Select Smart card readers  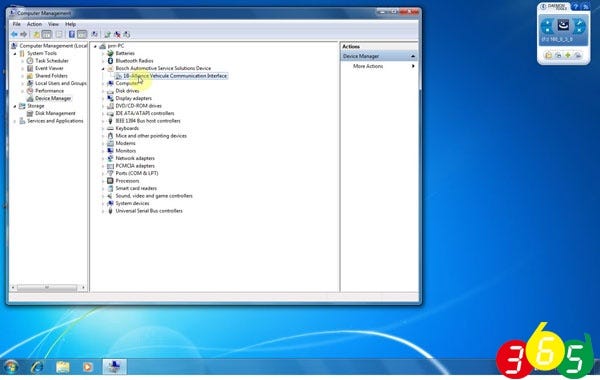pos(136,188)
